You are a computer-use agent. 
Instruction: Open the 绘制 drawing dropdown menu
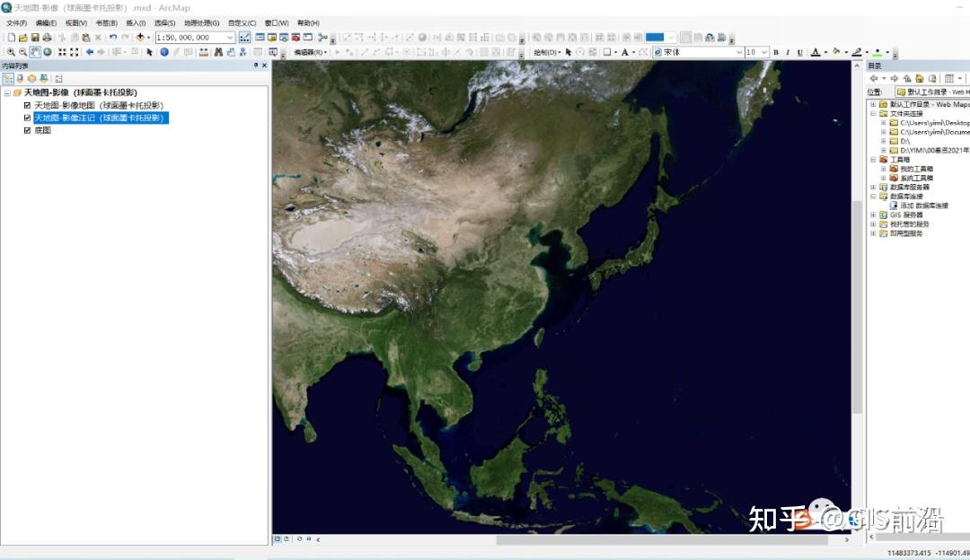pos(548,53)
